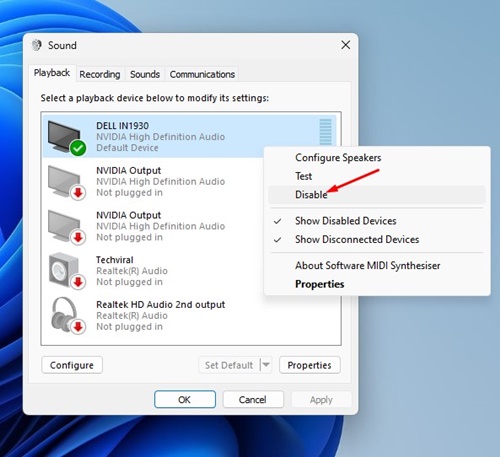Click the Techviral speaker icon

coord(67,271)
